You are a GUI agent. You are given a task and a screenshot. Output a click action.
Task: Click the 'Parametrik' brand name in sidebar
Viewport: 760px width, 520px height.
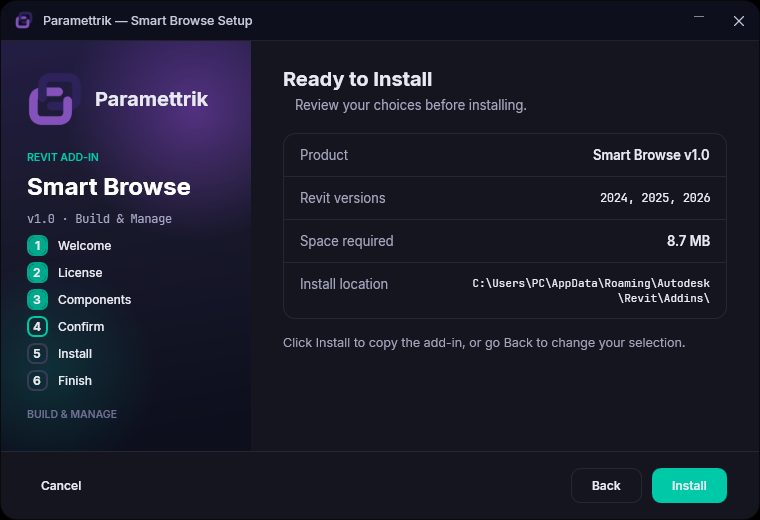pos(152,99)
